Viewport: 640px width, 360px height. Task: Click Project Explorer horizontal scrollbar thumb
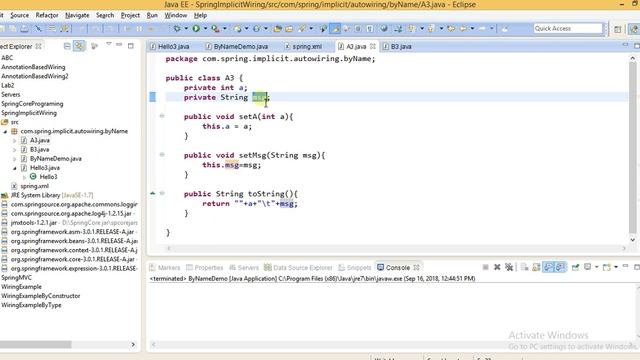[36, 345]
